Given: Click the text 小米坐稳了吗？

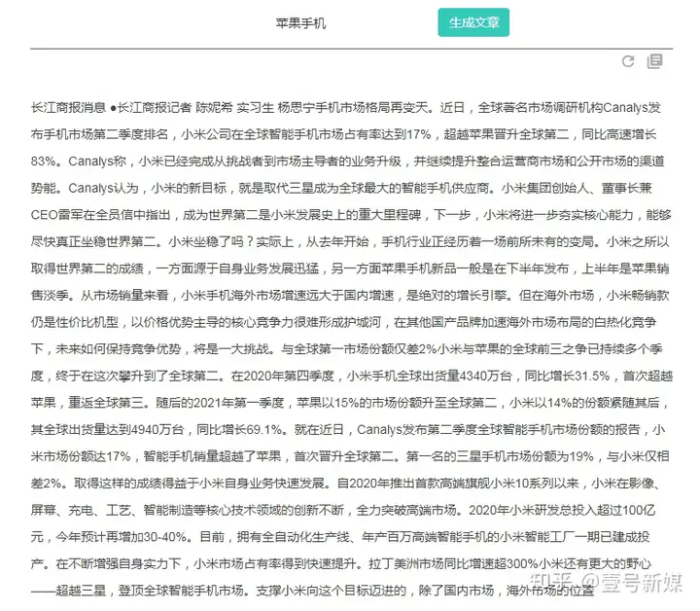Looking at the screenshot, I should tap(211, 241).
